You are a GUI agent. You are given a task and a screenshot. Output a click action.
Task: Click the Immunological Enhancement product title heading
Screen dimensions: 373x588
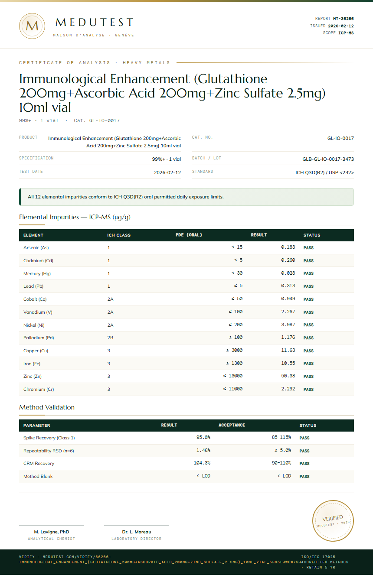click(x=172, y=93)
